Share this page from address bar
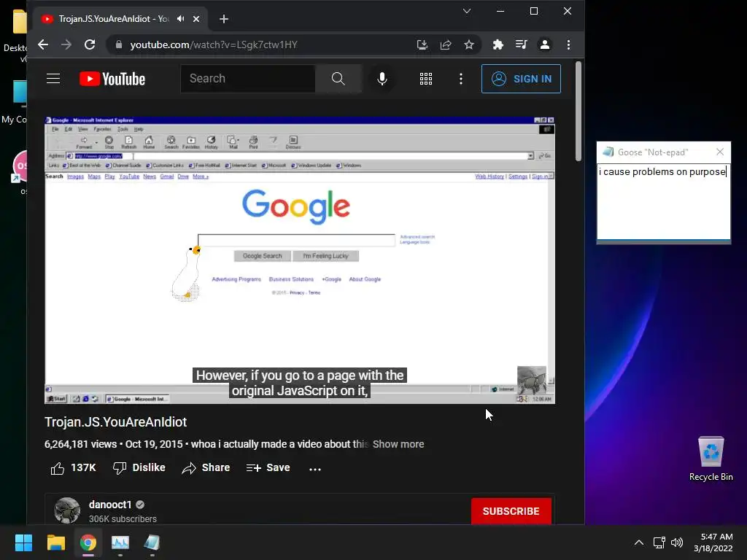Screen dimensions: 747x560 (446, 44)
